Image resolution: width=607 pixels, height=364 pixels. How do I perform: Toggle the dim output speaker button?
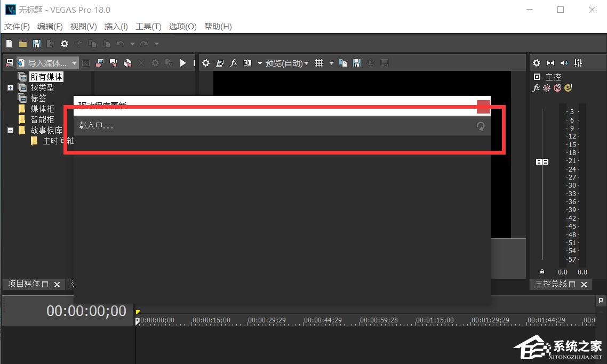(x=564, y=63)
